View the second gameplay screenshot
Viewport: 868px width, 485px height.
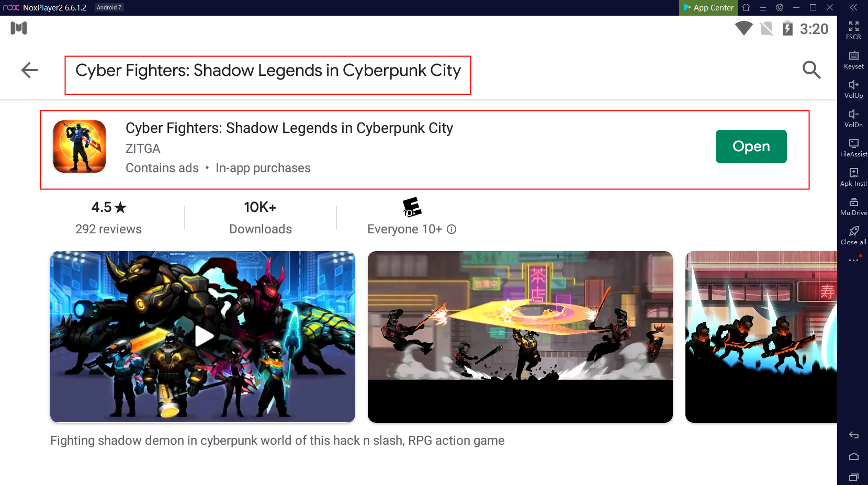[x=520, y=336]
